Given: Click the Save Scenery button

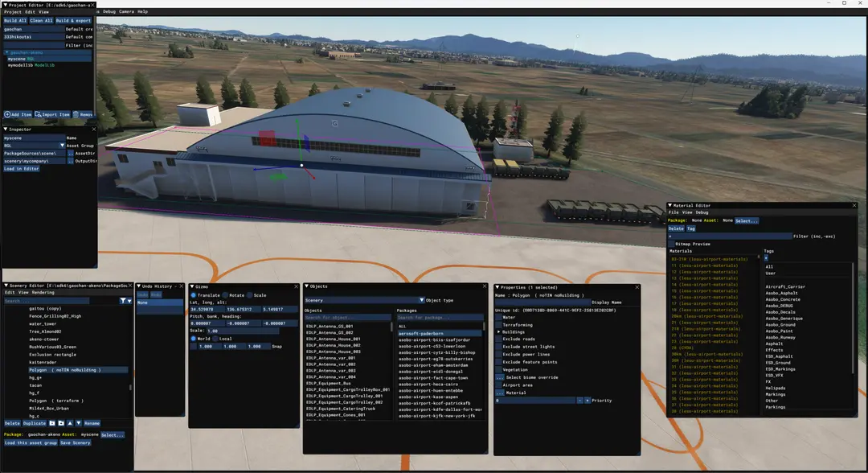Looking at the screenshot, I should [75, 442].
